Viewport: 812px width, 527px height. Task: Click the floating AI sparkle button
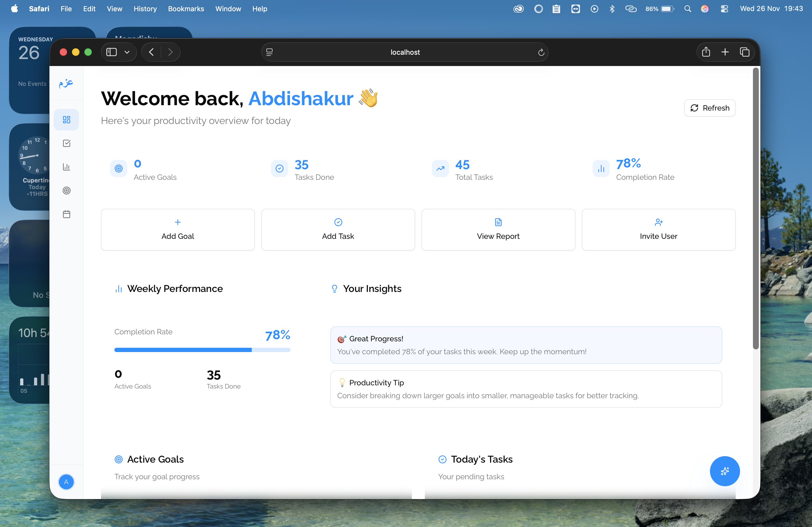point(724,471)
